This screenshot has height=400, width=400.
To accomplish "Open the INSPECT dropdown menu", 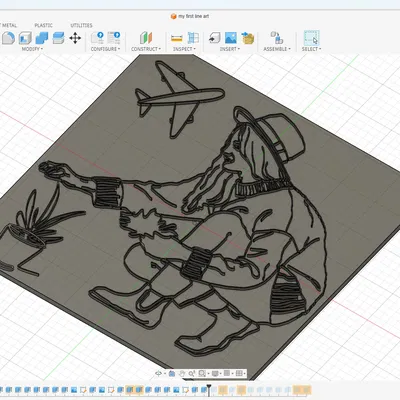I will (x=184, y=49).
